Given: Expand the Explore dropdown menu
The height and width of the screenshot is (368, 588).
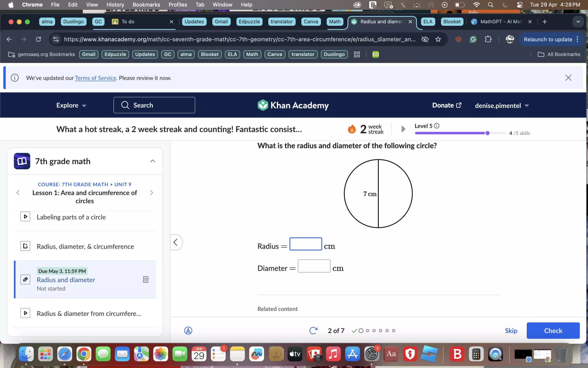Looking at the screenshot, I should [x=71, y=105].
